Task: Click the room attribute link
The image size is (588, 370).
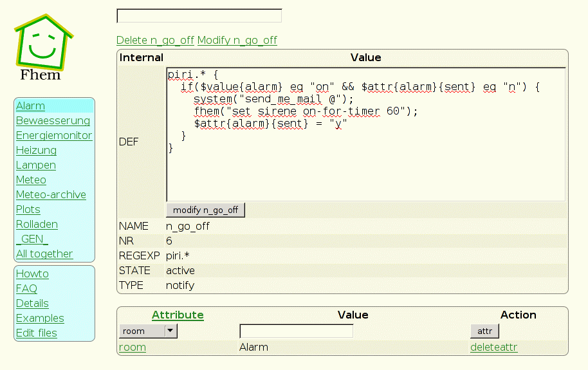Action: 133,347
